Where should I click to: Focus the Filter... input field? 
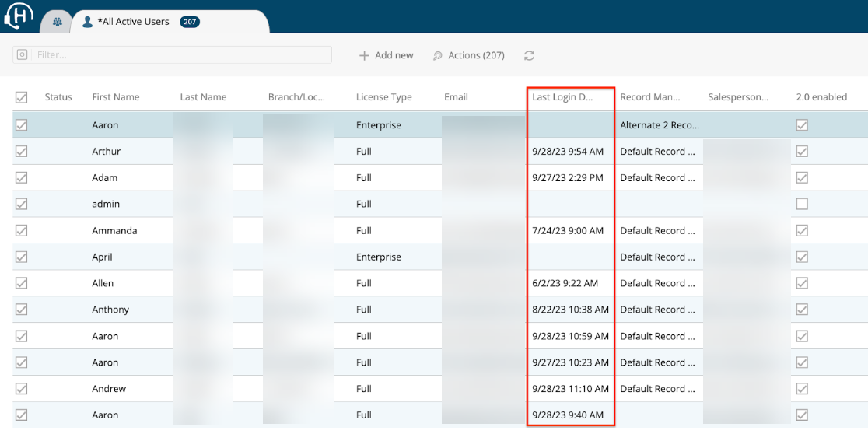click(172, 54)
